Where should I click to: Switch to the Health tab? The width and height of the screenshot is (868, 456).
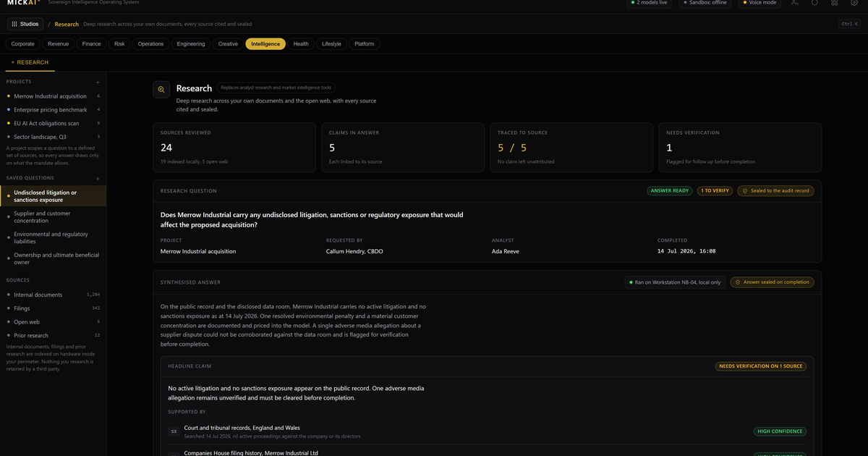[301, 44]
